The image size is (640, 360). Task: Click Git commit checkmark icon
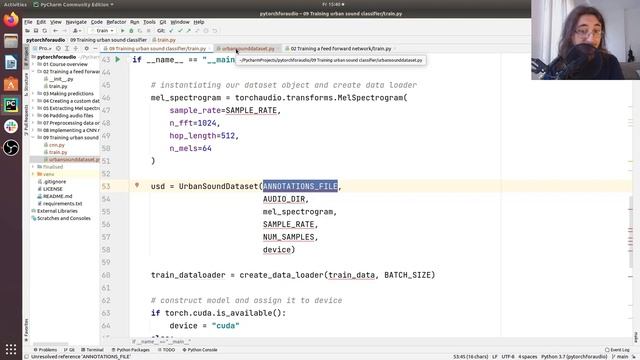pos(180,31)
